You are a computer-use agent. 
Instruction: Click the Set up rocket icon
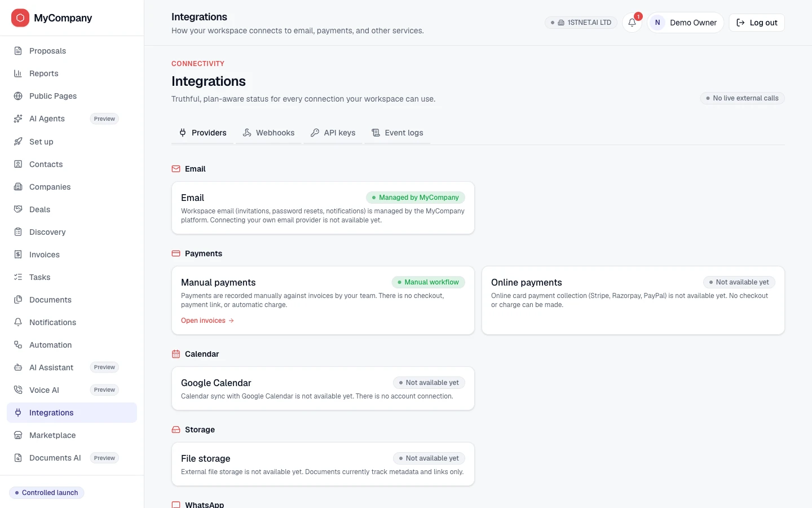click(18, 142)
